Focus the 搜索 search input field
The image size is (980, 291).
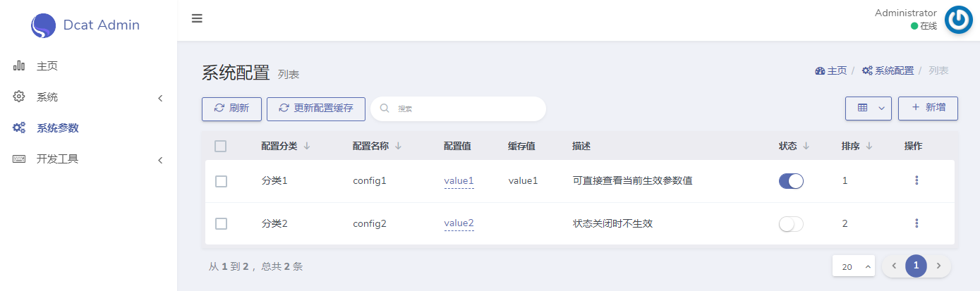458,109
